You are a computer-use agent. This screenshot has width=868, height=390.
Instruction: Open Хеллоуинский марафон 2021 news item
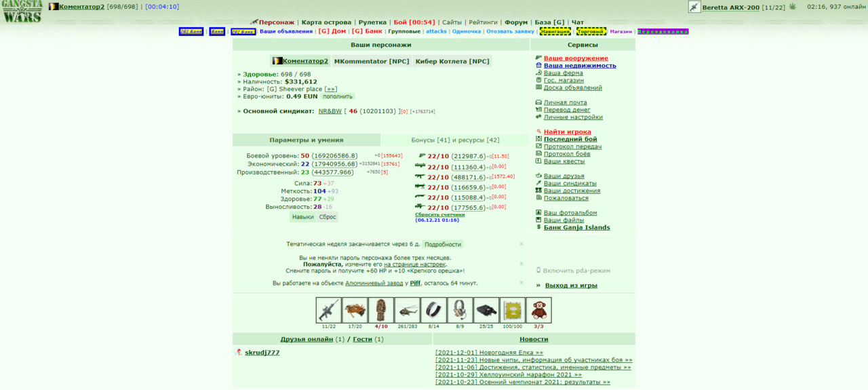pos(509,374)
